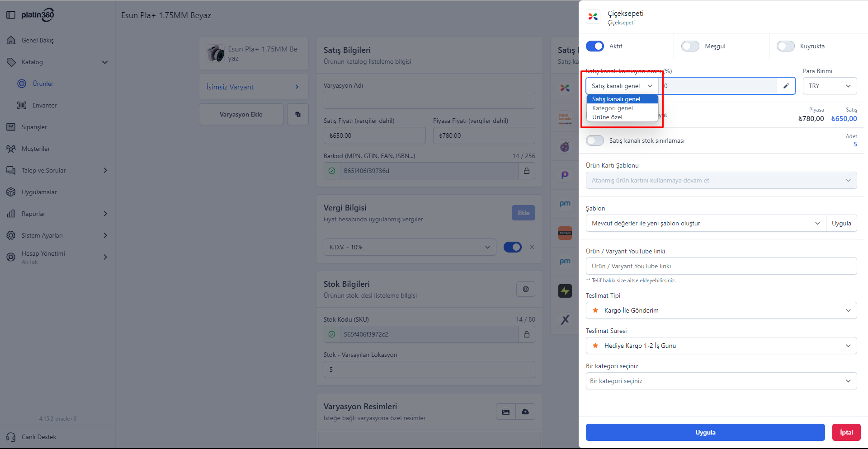Open the Ürün Kartı Şablonu dropdown
The height and width of the screenshot is (449, 868).
[722, 180]
